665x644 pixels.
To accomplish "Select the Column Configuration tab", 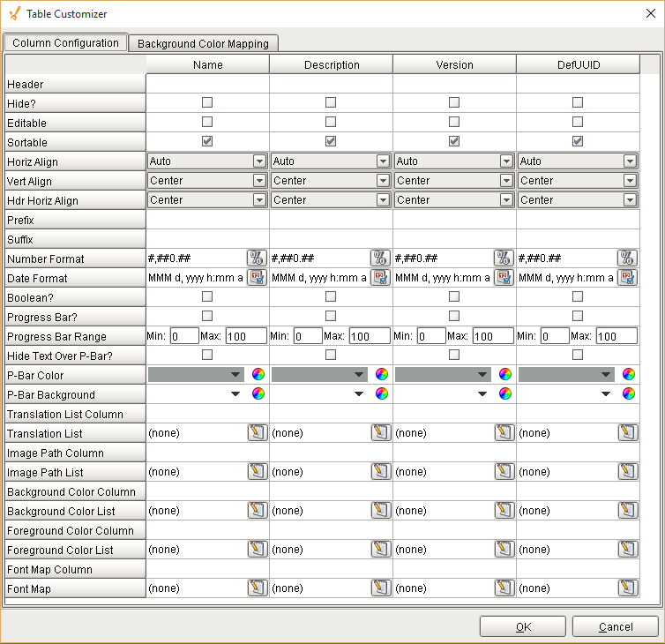I will 65,43.
